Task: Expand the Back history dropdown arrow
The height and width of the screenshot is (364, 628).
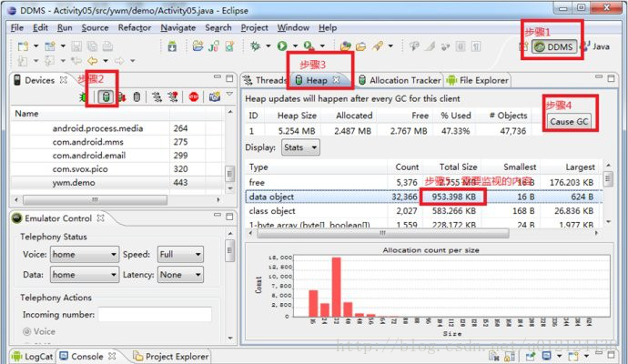Action: coord(106,61)
